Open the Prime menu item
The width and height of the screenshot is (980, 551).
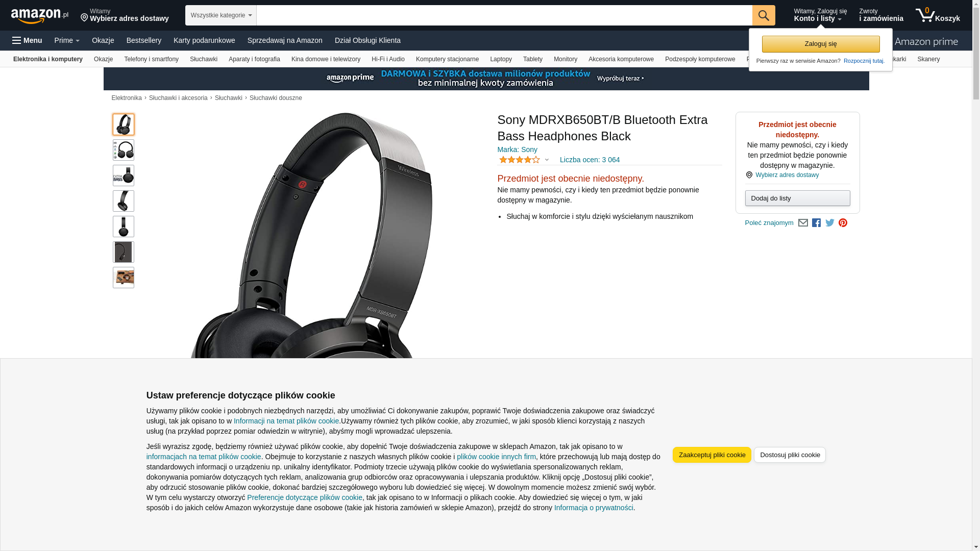pos(67,40)
